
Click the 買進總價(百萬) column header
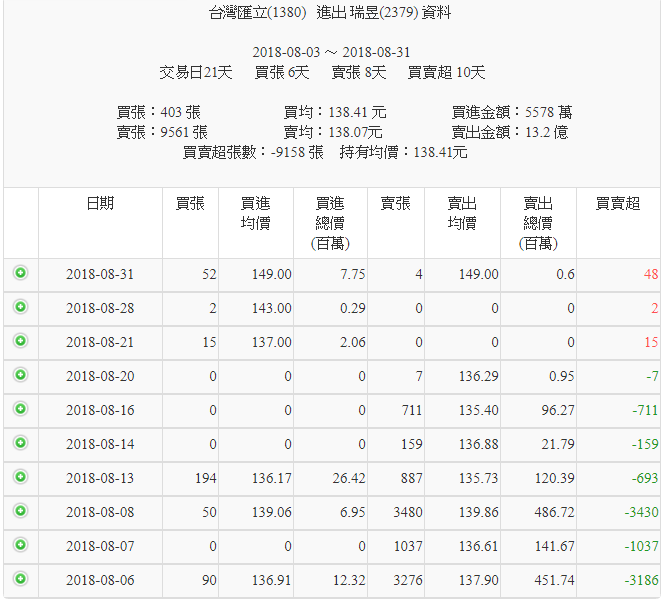tap(330, 223)
